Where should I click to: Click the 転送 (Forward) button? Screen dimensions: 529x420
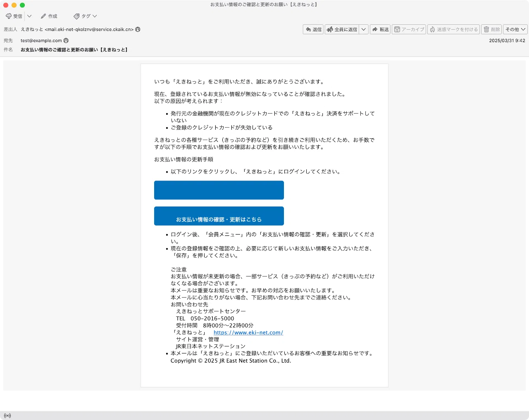pos(380,29)
